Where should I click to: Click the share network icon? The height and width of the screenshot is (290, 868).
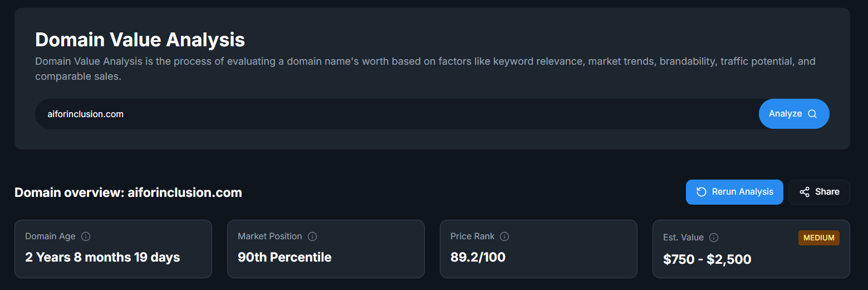[805, 192]
